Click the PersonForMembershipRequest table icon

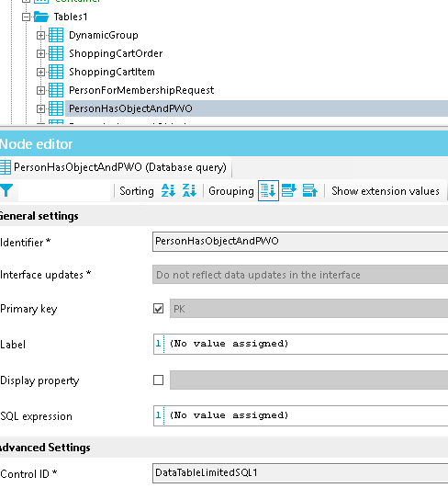pyautogui.click(x=56, y=90)
